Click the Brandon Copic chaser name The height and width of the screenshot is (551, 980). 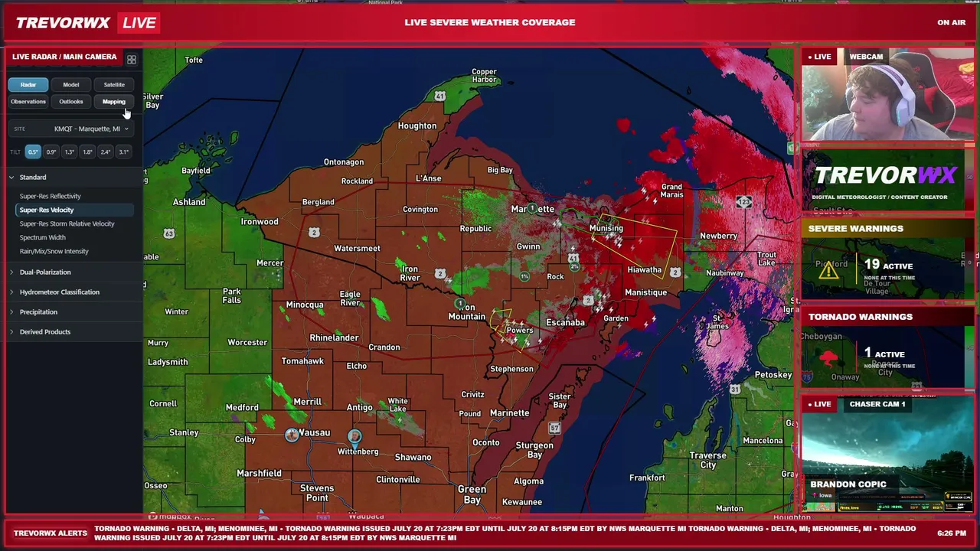tap(848, 484)
